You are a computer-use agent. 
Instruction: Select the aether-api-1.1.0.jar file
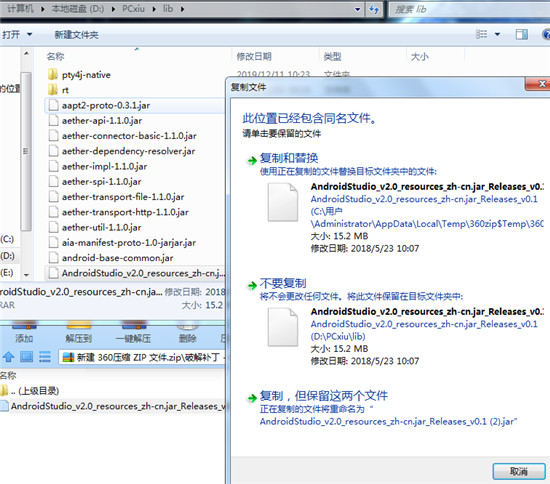[102, 121]
